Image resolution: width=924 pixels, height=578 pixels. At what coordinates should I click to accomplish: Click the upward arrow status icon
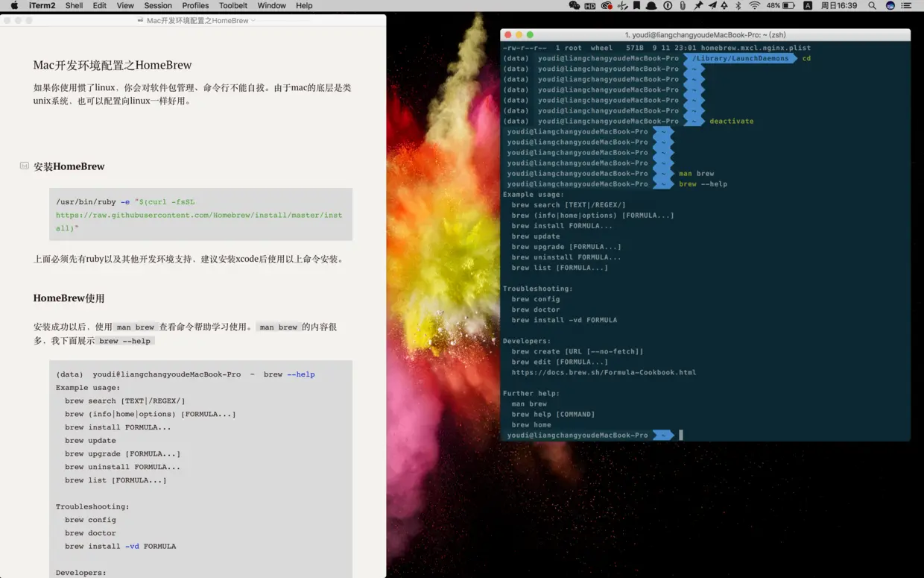724,5
